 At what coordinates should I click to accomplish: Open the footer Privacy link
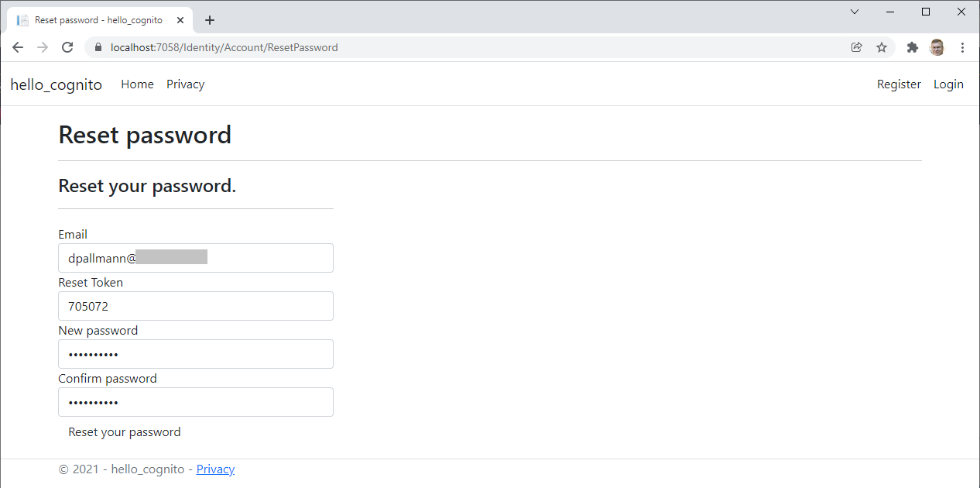[215, 469]
